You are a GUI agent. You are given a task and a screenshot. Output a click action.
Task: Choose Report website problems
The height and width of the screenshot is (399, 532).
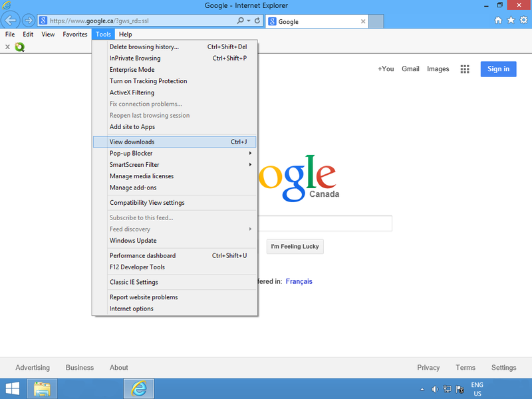click(175, 297)
